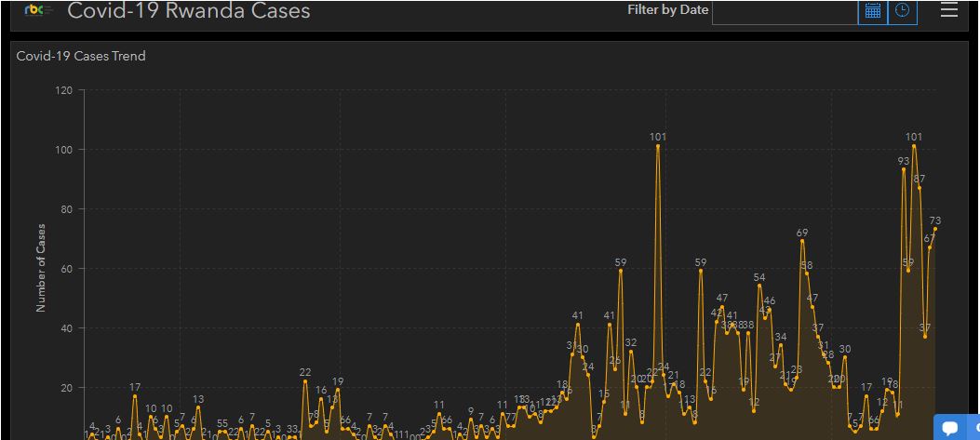
Task: Select the data point labeled 69
Action: pos(802,241)
